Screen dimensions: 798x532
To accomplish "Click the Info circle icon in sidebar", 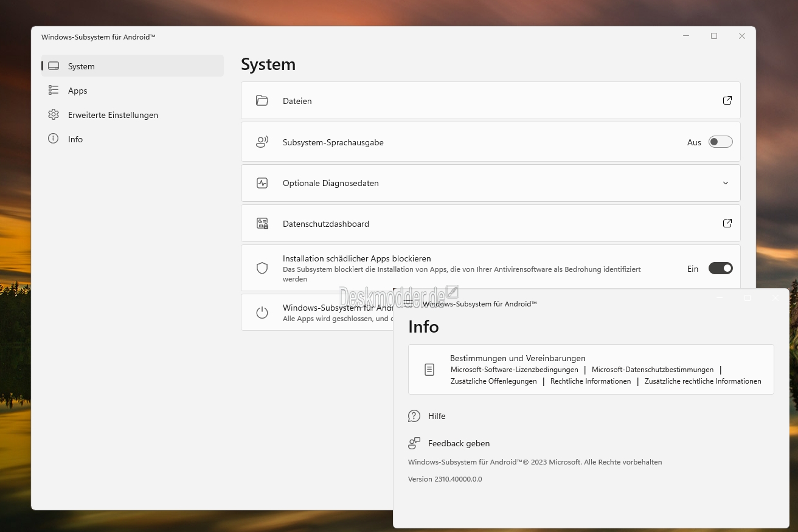I will 54,139.
